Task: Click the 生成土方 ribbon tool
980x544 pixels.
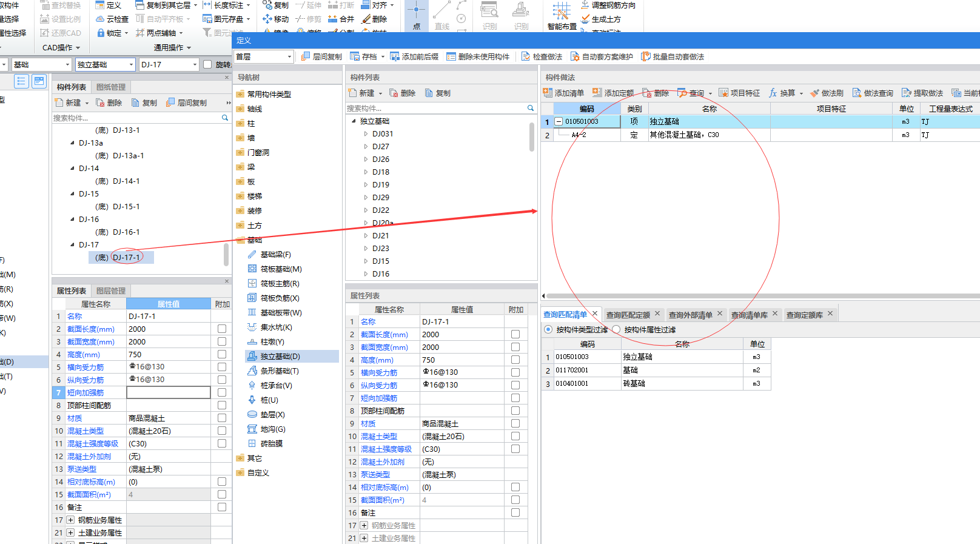Action: [600, 19]
